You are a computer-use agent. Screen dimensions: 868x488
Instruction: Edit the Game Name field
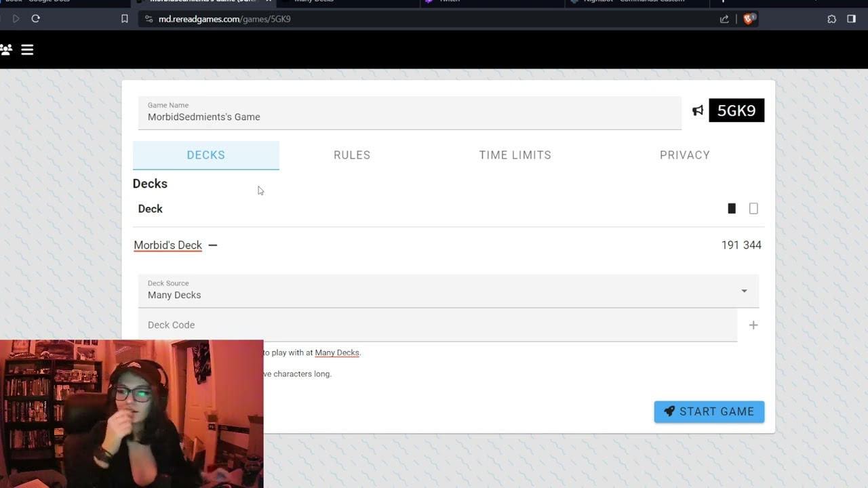(x=410, y=113)
